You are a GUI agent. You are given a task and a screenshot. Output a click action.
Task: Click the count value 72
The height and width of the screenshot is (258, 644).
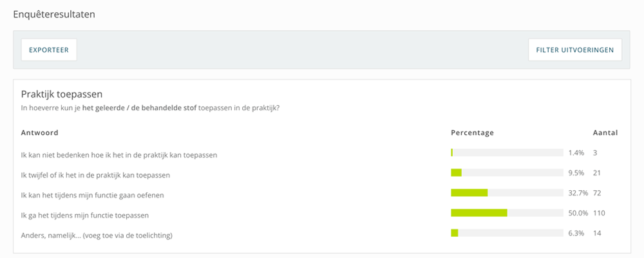coord(597,193)
